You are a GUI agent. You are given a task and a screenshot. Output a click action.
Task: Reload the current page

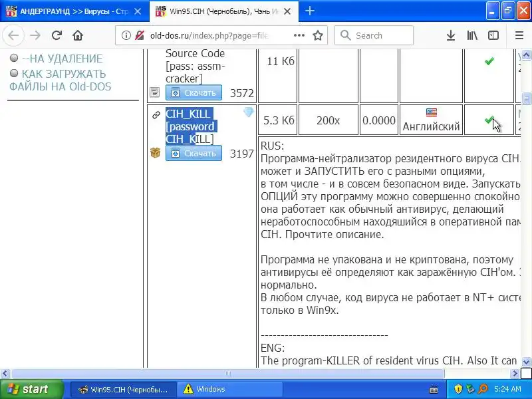[57, 35]
